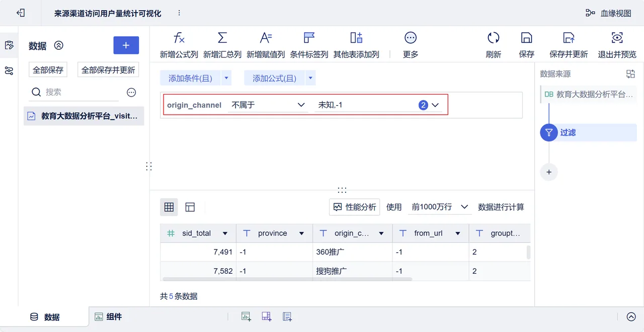The image size is (644, 332).
Task: Focus the 搜索 search field
Action: pos(74,92)
